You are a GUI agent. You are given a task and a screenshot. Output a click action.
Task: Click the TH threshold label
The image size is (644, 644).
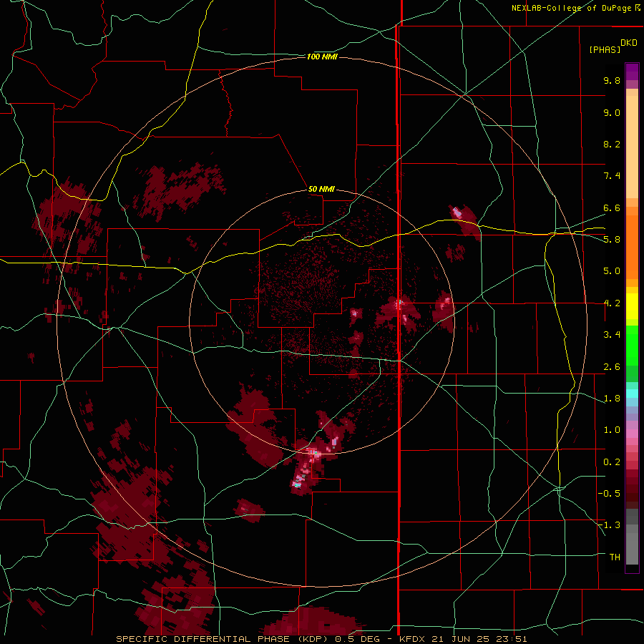coord(615,557)
